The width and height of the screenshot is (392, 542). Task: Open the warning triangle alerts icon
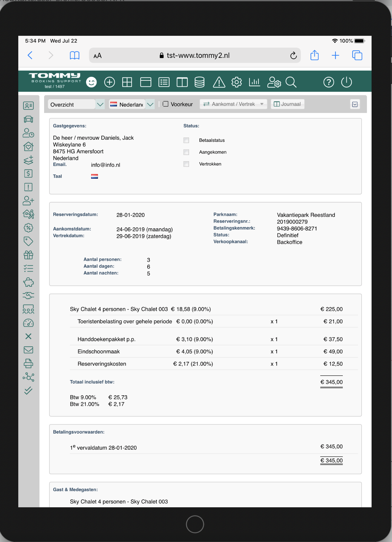coord(219,82)
